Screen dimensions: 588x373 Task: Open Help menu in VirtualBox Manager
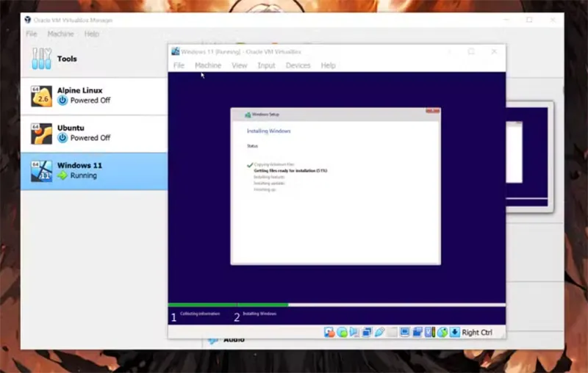(91, 34)
